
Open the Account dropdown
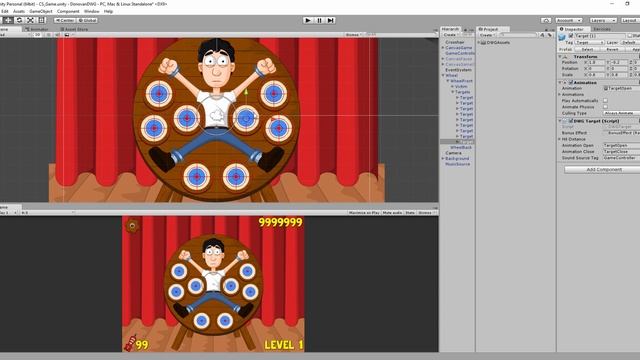568,20
